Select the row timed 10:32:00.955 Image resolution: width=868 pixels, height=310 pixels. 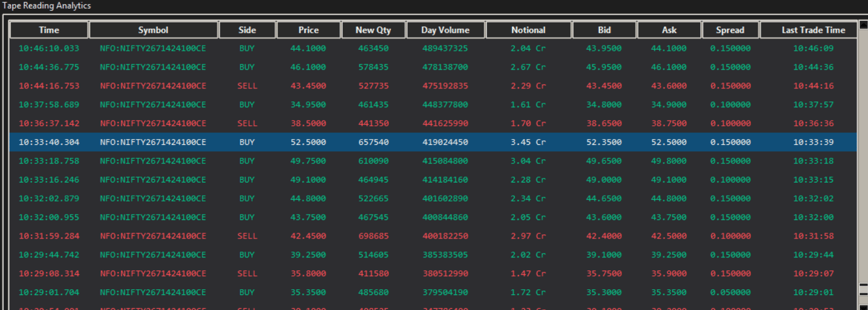[x=433, y=217]
